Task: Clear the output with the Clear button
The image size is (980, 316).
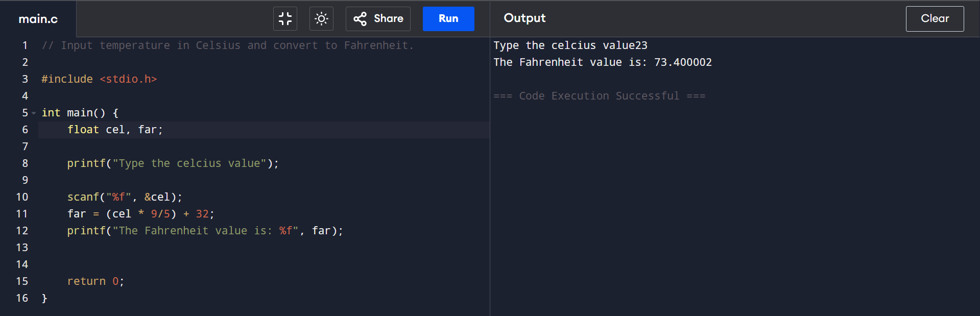Action: pos(935,19)
